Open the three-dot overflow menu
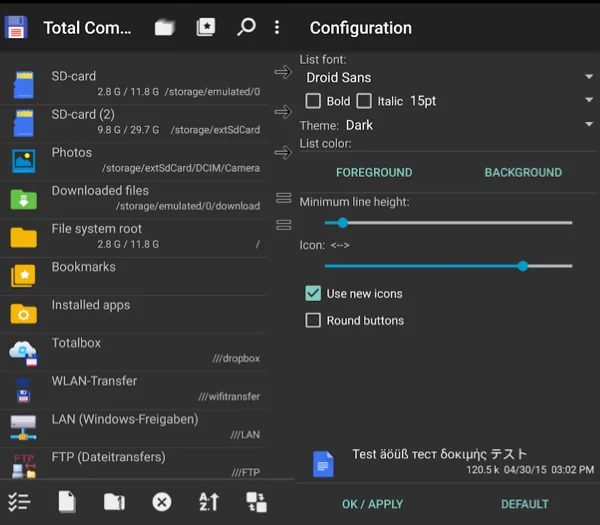The width and height of the screenshot is (600, 525). [277, 27]
